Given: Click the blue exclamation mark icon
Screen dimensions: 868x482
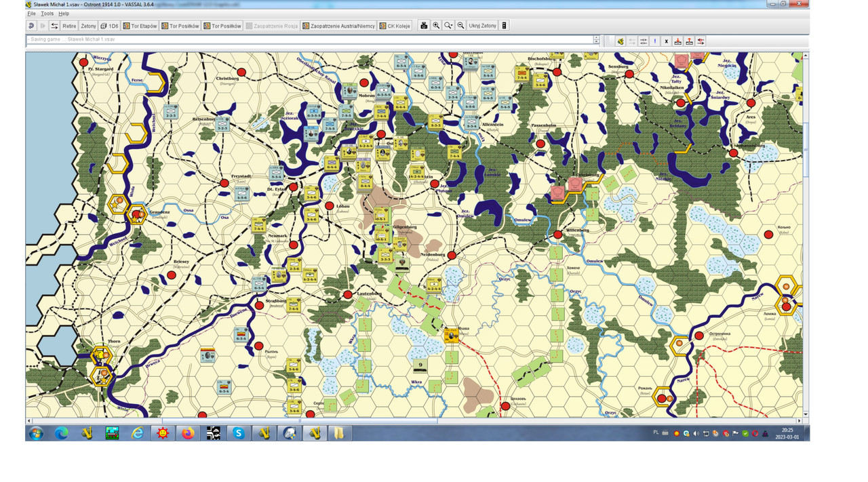Looking at the screenshot, I should point(654,41).
